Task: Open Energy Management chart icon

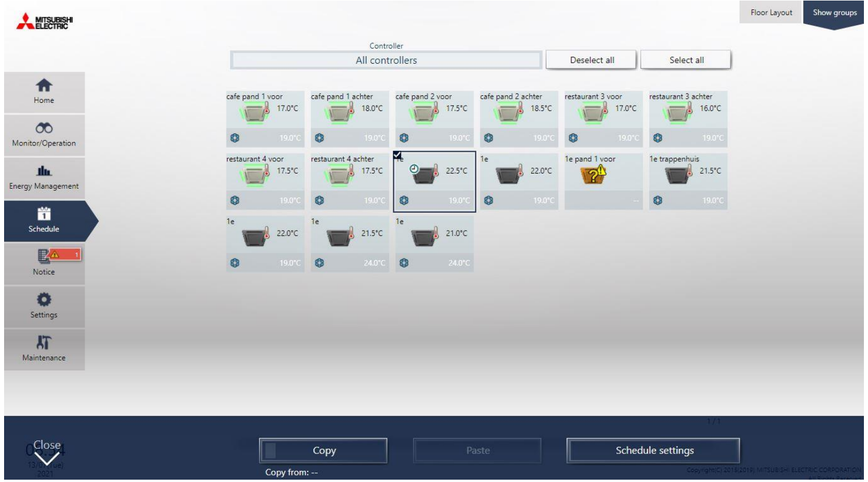Action: 44,172
